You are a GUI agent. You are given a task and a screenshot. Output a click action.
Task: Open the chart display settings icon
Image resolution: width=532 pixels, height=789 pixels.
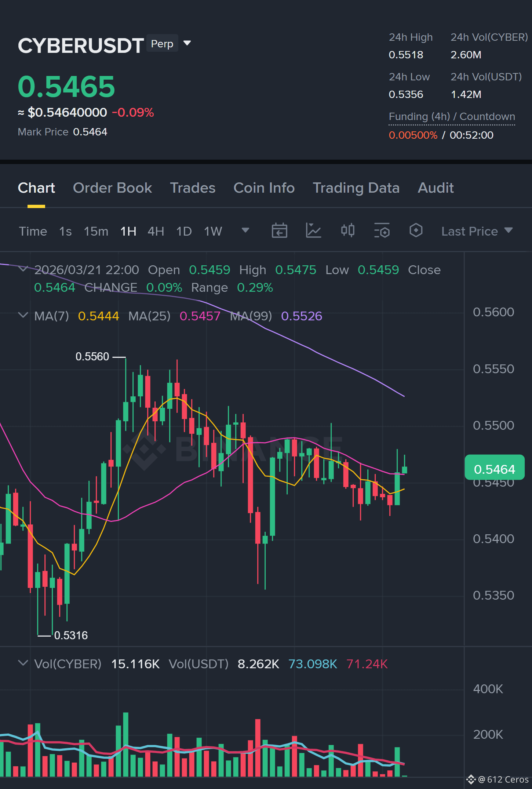coord(382,231)
